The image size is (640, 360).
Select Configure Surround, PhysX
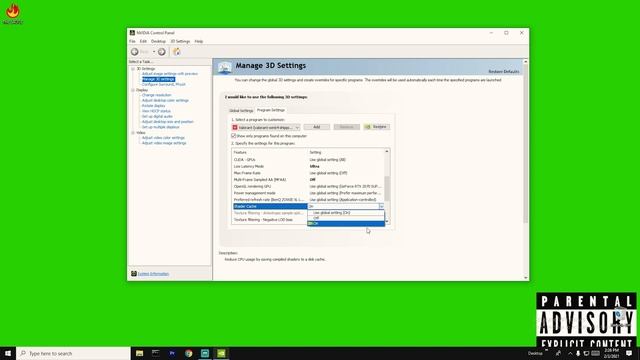click(163, 84)
